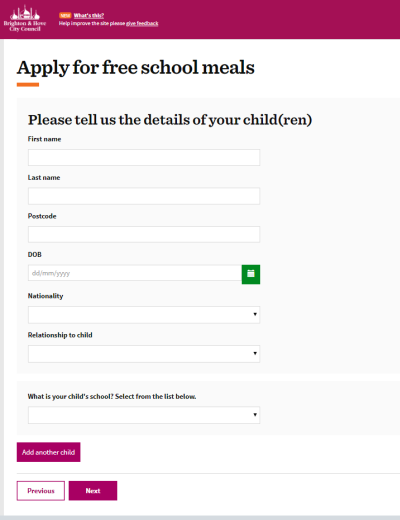Click the First name label
The height and width of the screenshot is (520, 400).
tap(44, 139)
